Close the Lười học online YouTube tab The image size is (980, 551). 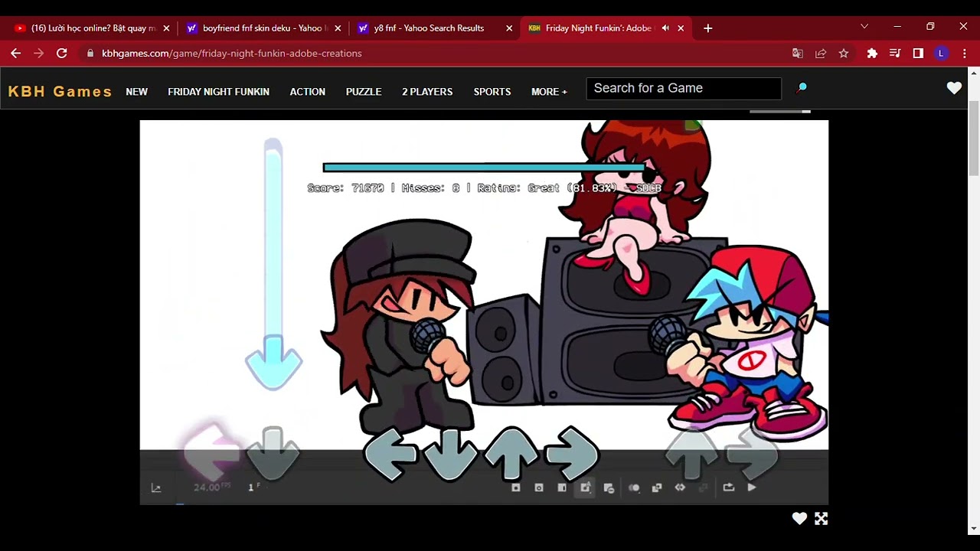[x=166, y=28]
